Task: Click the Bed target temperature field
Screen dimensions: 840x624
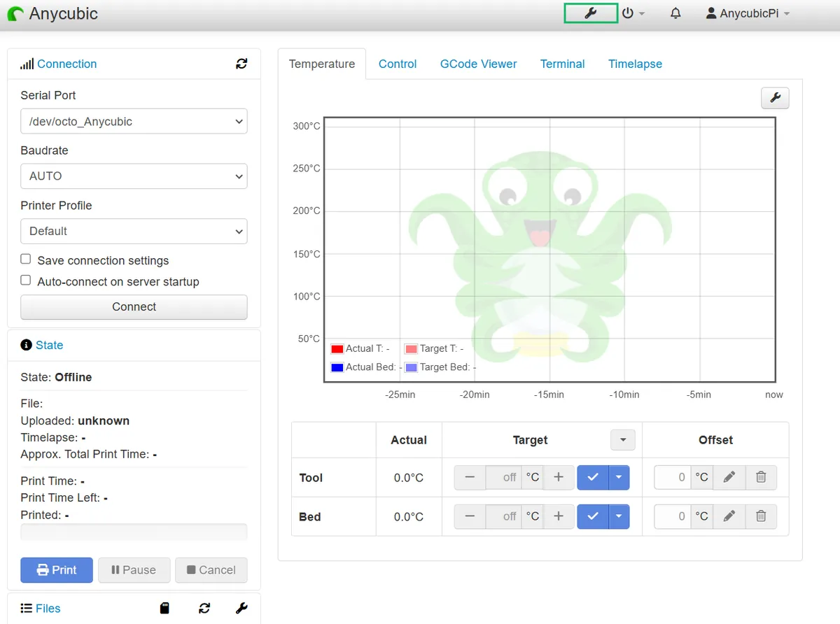Action: (x=504, y=516)
